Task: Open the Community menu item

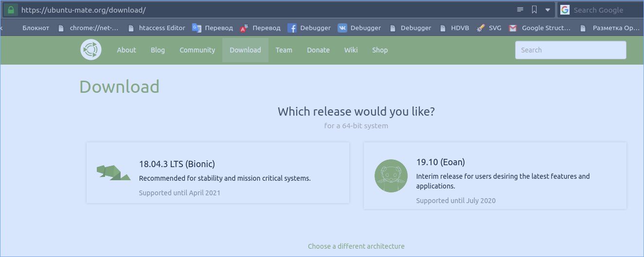Action: (197, 50)
